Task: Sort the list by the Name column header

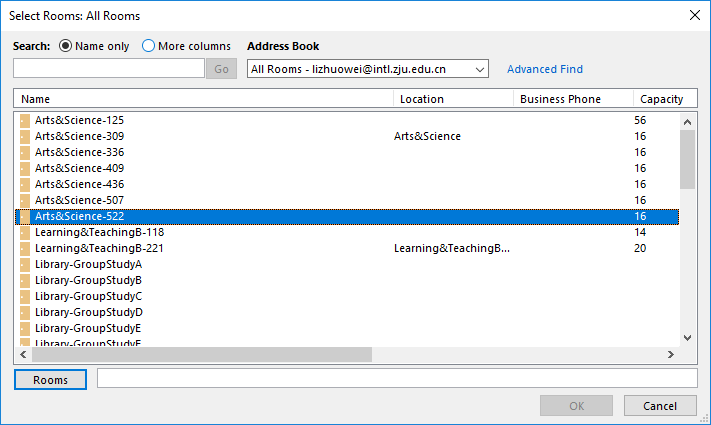Action: click(200, 99)
